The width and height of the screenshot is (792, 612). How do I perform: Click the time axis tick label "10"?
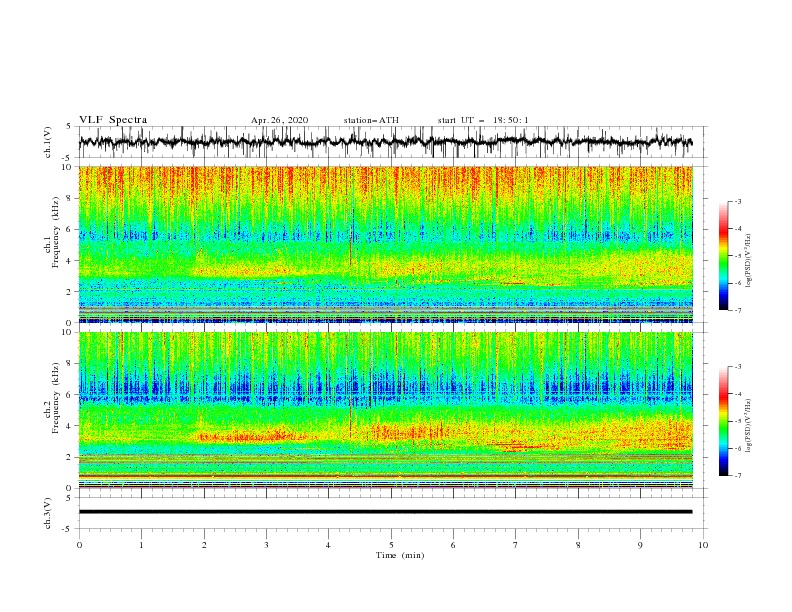(703, 545)
